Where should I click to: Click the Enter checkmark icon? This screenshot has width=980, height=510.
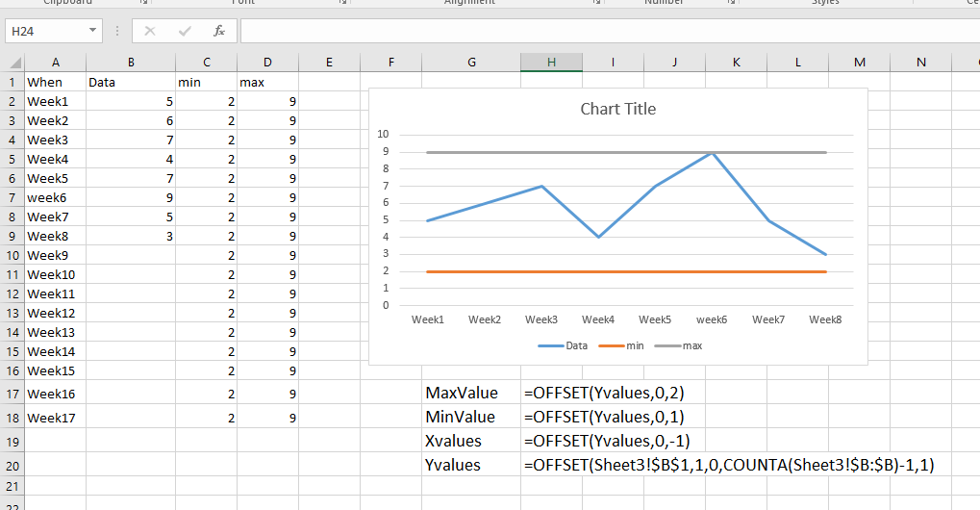pyautogui.click(x=185, y=31)
